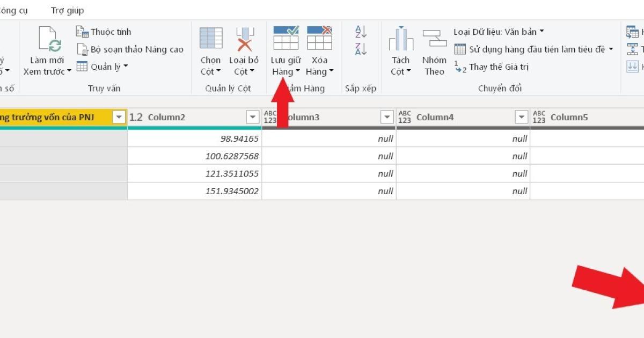Select Column3 null cell in 98.94165 row
This screenshot has height=338, width=644.
329,138
